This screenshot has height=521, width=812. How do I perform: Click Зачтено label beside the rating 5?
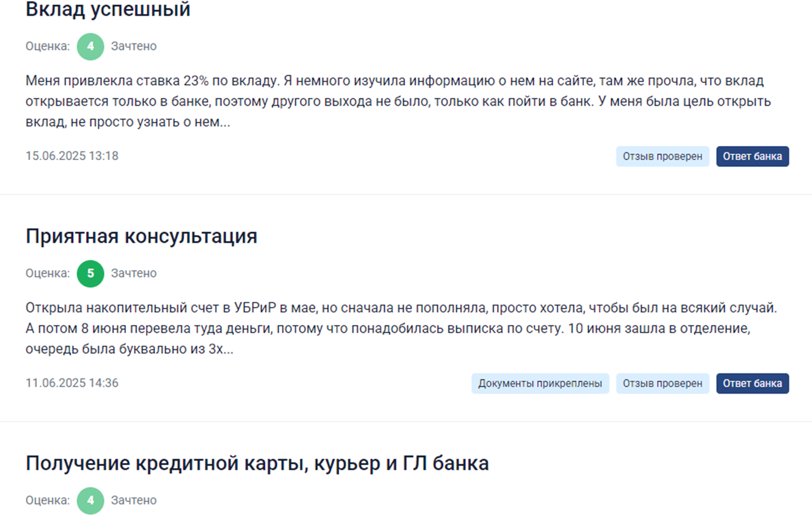tap(134, 274)
